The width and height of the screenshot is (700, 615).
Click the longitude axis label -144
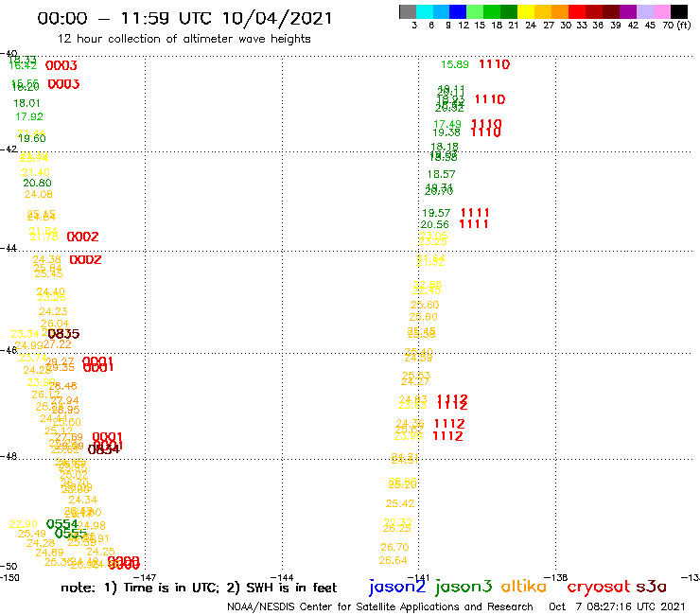point(282,577)
